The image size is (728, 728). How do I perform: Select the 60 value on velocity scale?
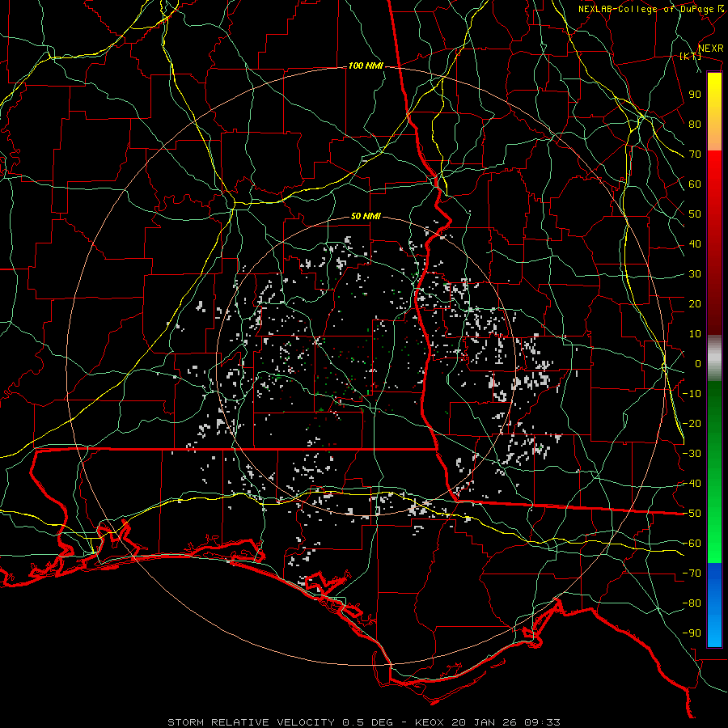pos(695,184)
